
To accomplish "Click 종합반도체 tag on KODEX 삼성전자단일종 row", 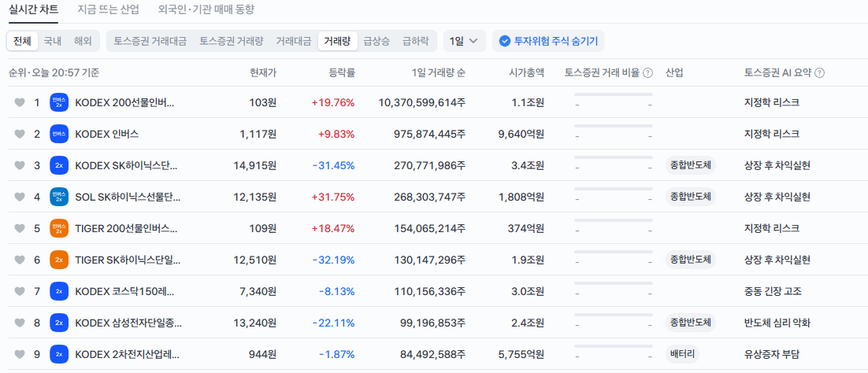I will pyautogui.click(x=690, y=323).
